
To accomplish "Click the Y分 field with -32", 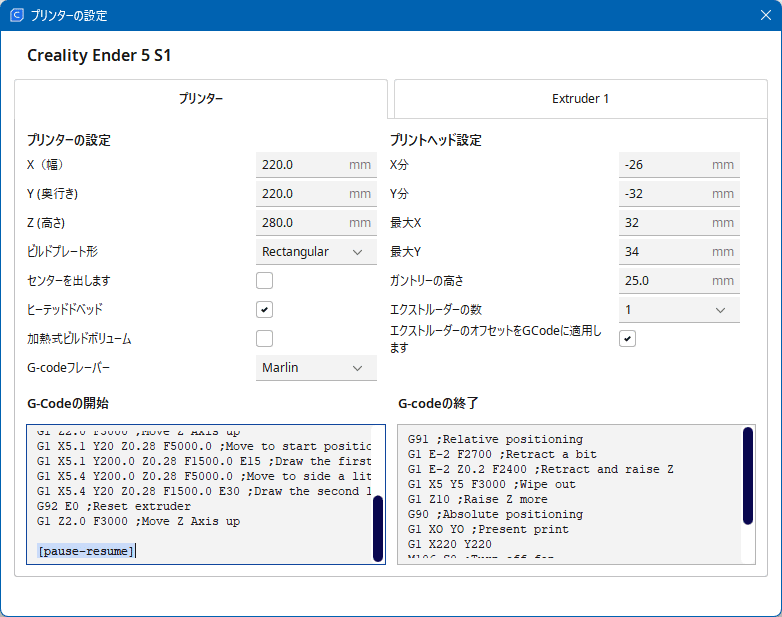I will (679, 194).
